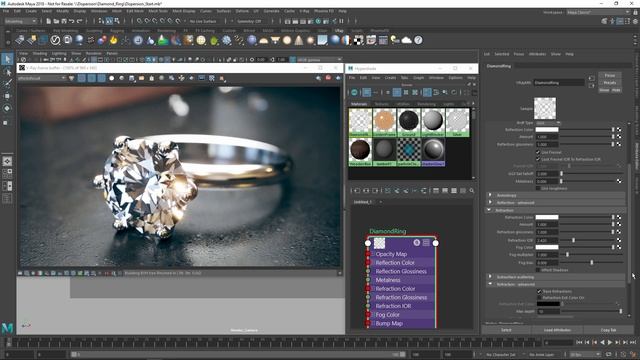The image size is (640, 360).
Task: Click the Refraction IOR value field
Action: coord(547,240)
